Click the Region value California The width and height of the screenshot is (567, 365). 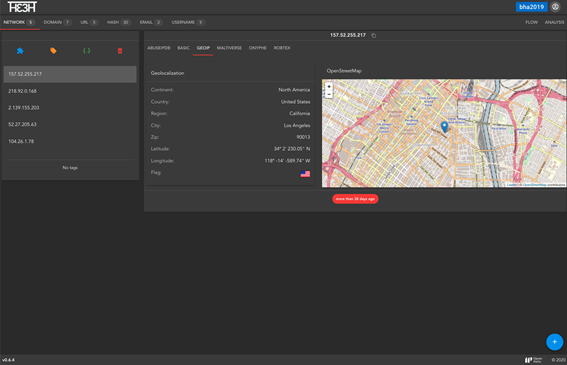tap(299, 114)
